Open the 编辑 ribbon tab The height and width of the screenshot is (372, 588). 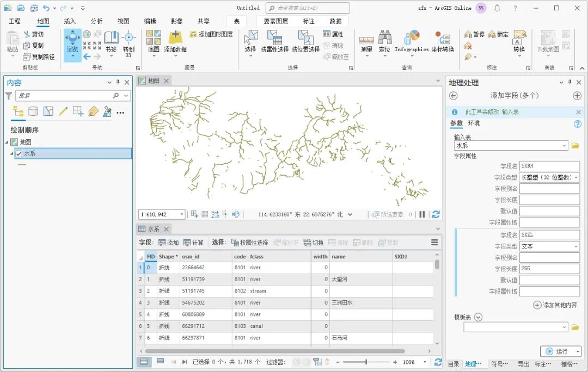coord(150,21)
